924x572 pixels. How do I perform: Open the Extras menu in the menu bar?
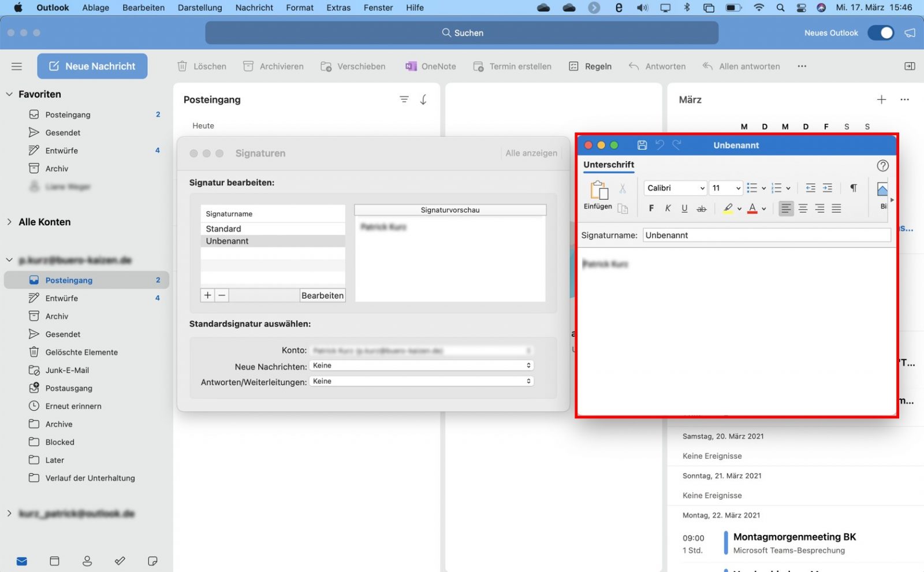338,8
